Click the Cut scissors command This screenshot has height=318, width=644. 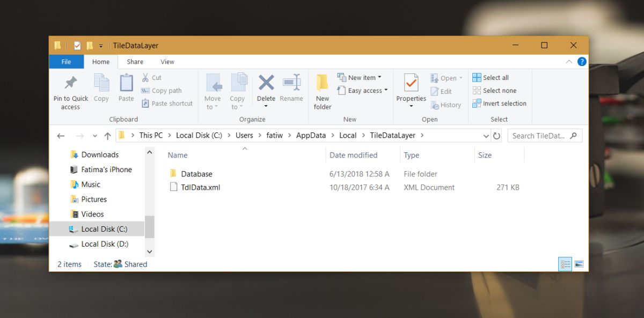point(151,78)
